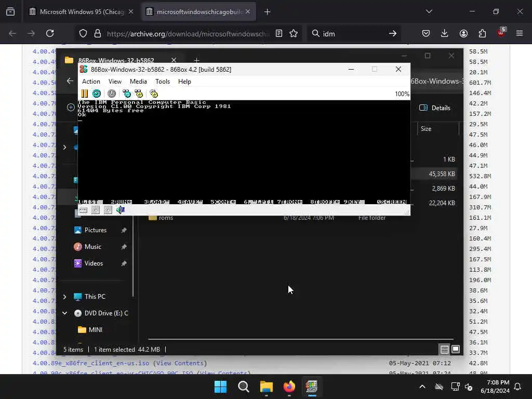Screen dimensions: 532x399
Task: Click the Explorer horizontal scrollbar
Action: click(301, 339)
